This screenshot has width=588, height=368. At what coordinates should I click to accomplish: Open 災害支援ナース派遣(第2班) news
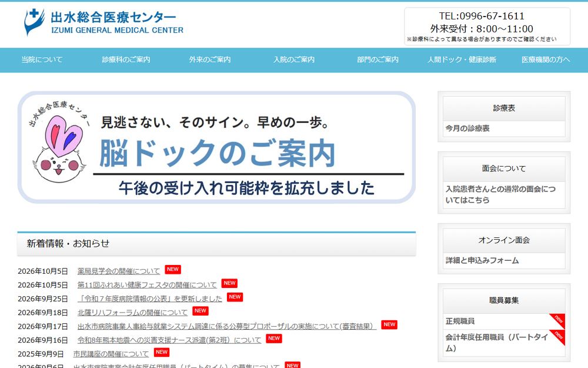[x=169, y=340]
